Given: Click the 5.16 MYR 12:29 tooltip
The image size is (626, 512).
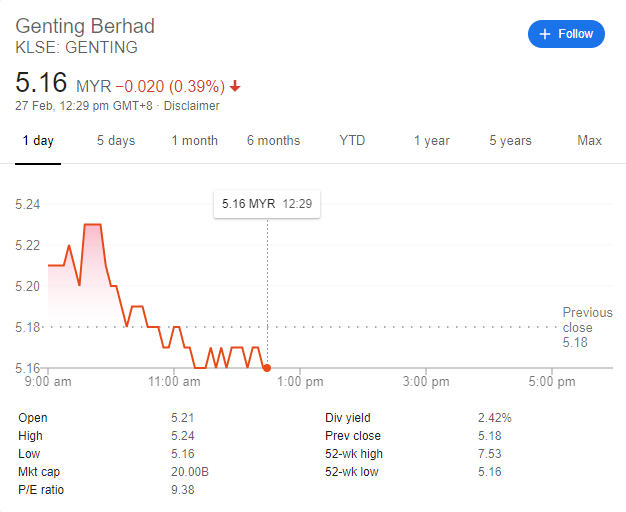Looking at the screenshot, I should tap(267, 204).
